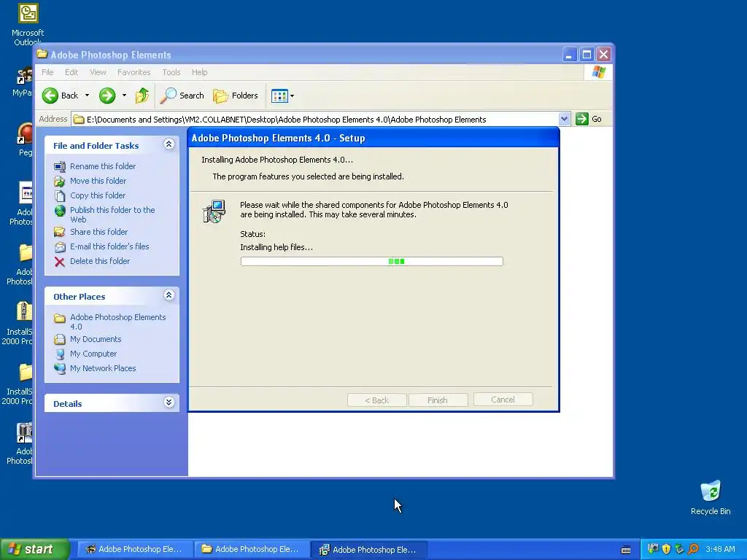This screenshot has width=747, height=560.
Task: Open the Recycle Bin desktop icon
Action: click(711, 497)
